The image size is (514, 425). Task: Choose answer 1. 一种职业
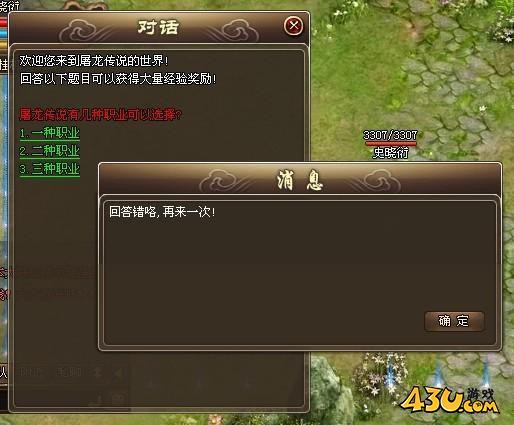pyautogui.click(x=49, y=133)
